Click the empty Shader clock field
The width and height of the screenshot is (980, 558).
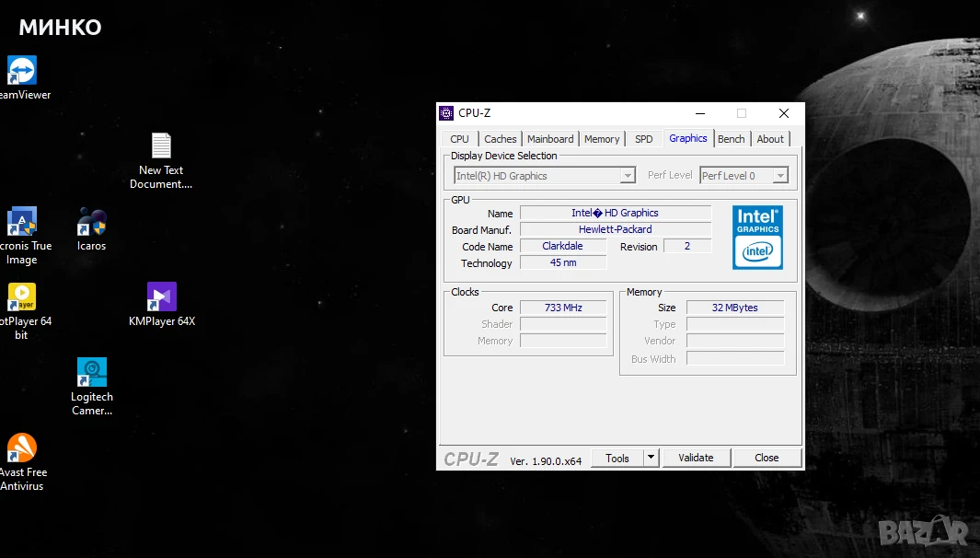tap(563, 324)
